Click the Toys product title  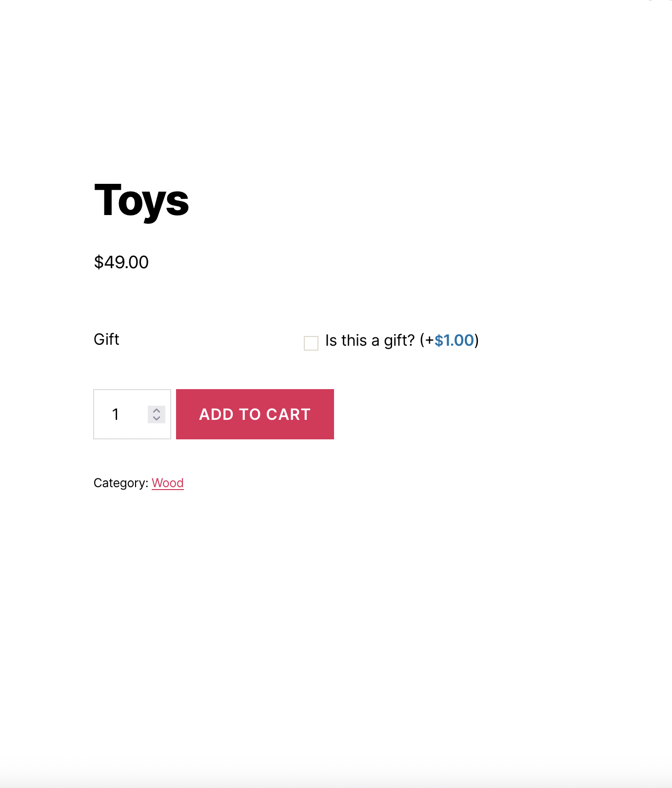coord(141,200)
